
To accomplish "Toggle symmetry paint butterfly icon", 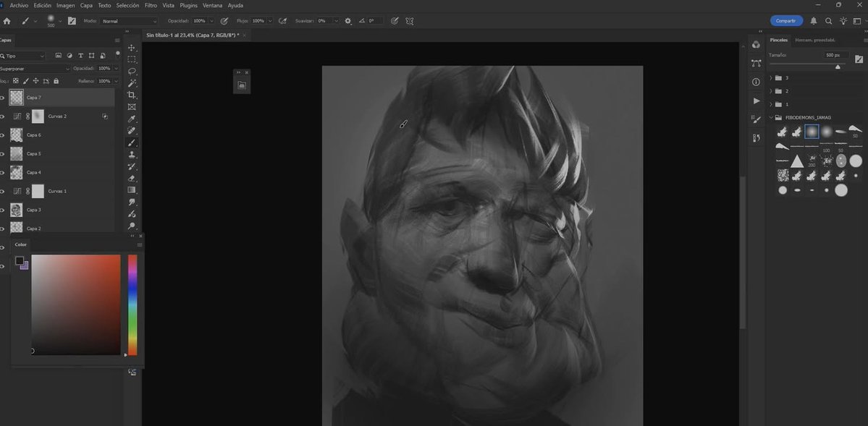I will pos(410,21).
